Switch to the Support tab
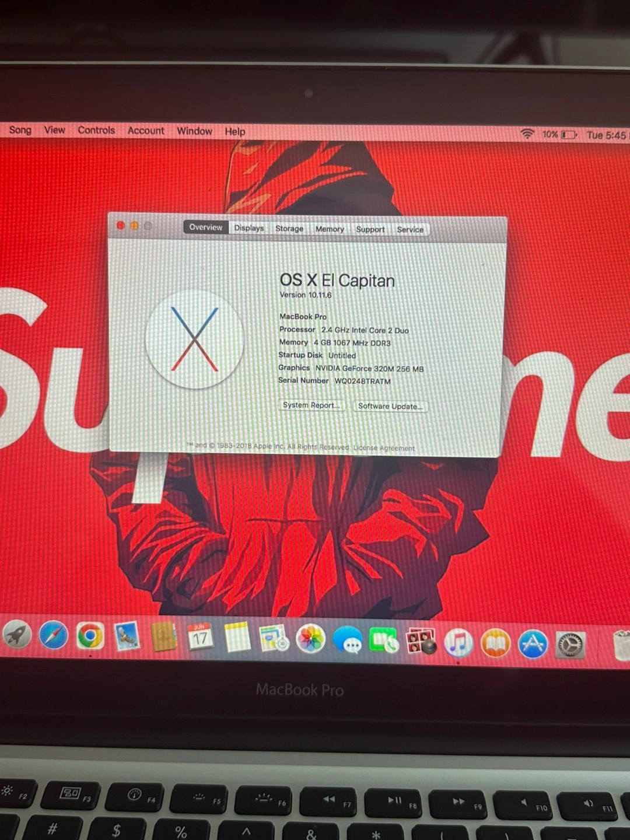630x840 pixels. [x=370, y=230]
